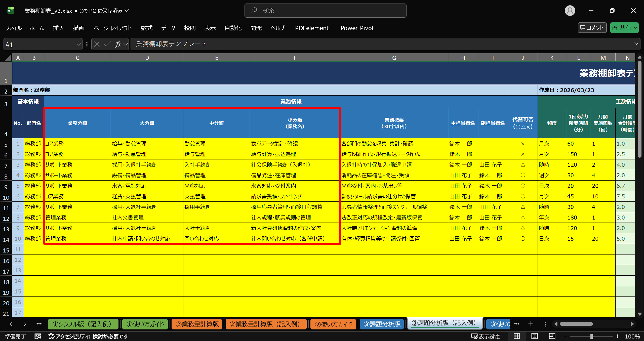The height and width of the screenshot is (341, 644).
Task: Click the zoom in plus icon
Action: point(617,336)
